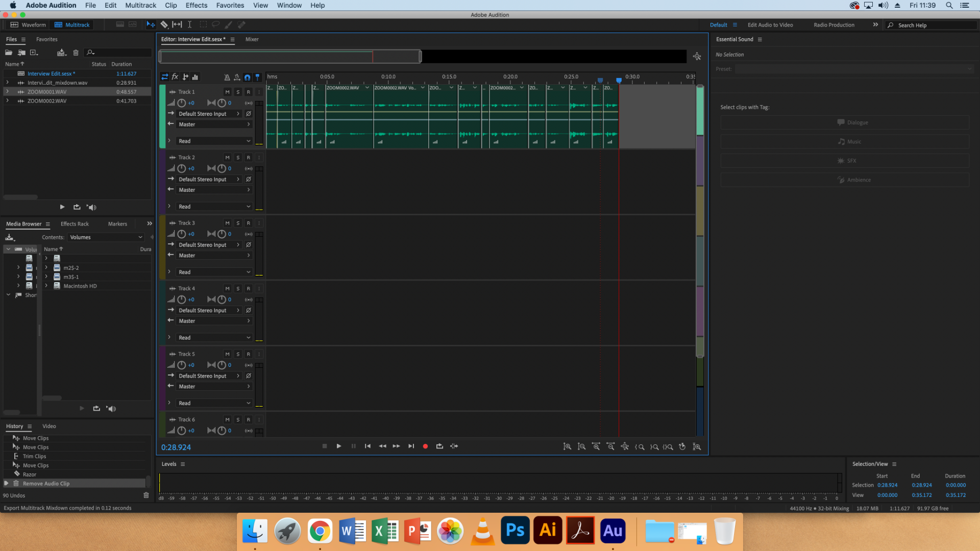Show the Inputs/Outputs track view
Image resolution: width=980 pixels, height=551 pixels.
pos(164,77)
